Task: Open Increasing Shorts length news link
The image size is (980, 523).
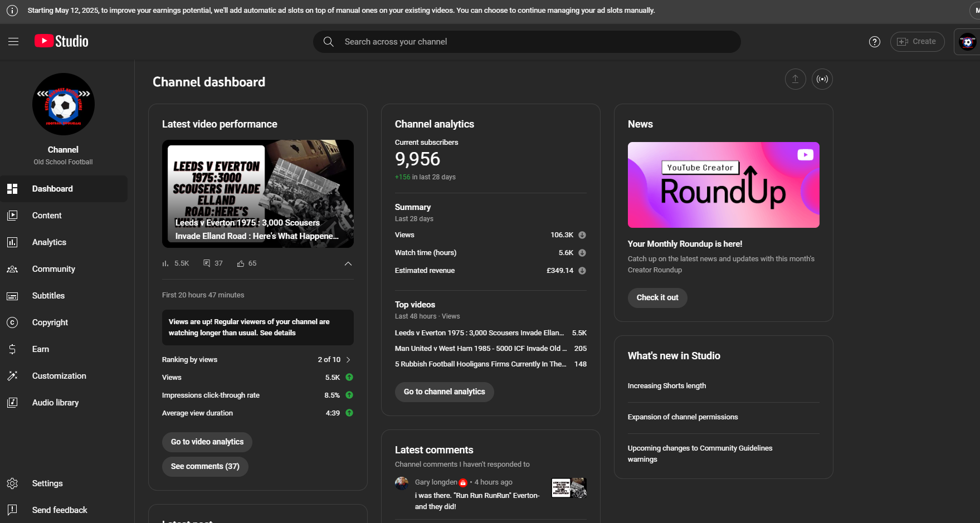Action: tap(667, 386)
